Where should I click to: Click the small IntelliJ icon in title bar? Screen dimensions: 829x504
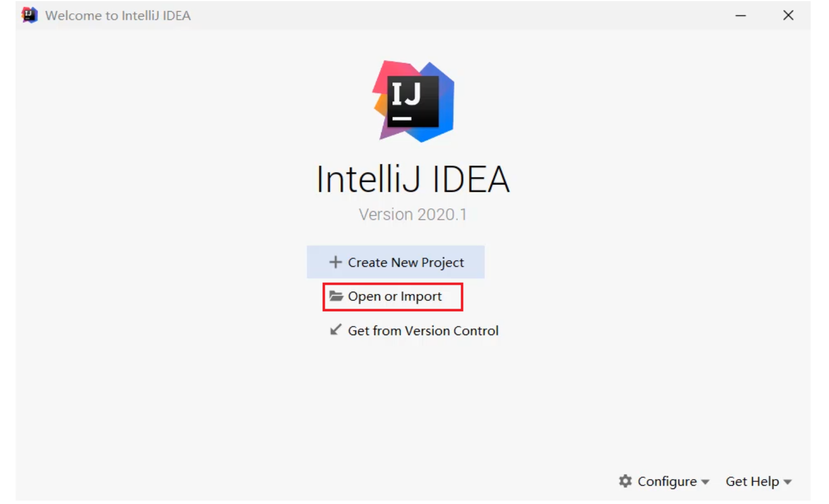pos(29,15)
